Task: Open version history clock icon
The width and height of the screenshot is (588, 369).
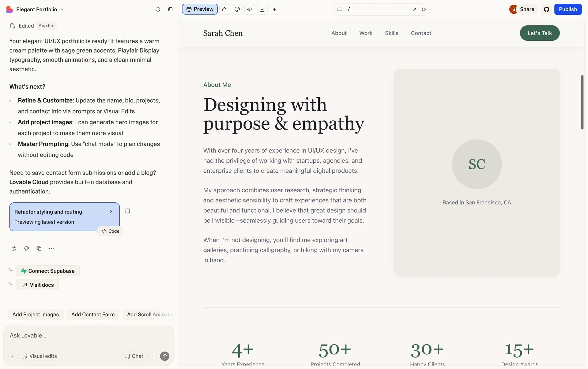Action: (x=158, y=9)
